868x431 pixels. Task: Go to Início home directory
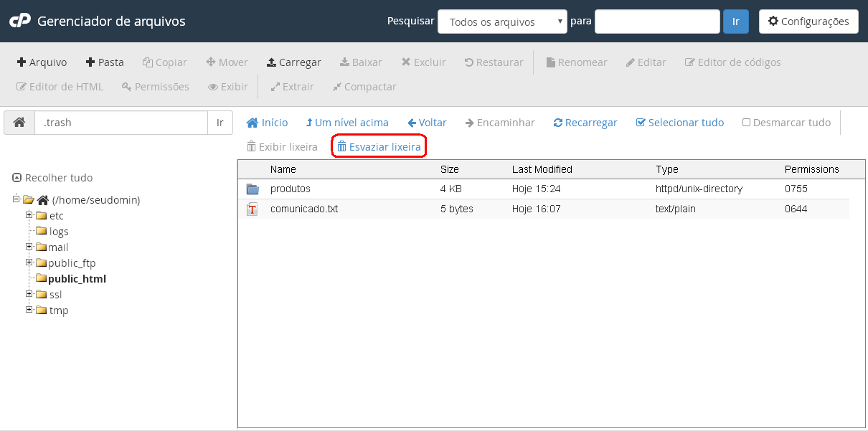click(x=267, y=123)
